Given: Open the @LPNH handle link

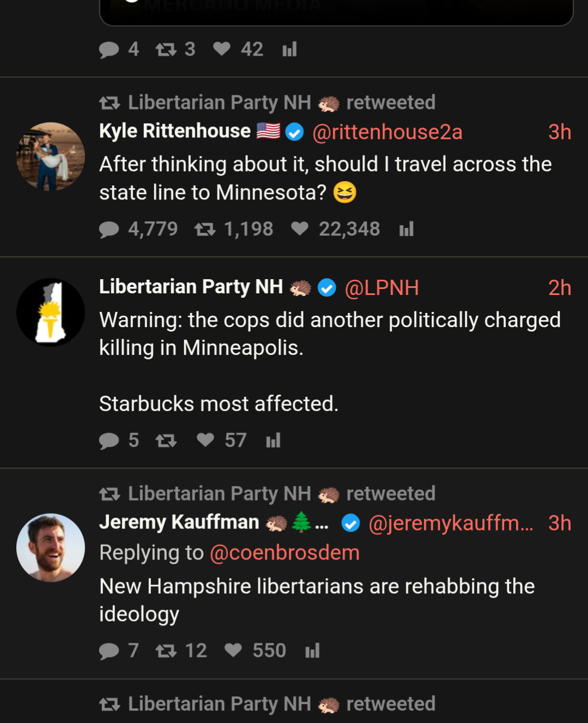Looking at the screenshot, I should click(x=381, y=288).
